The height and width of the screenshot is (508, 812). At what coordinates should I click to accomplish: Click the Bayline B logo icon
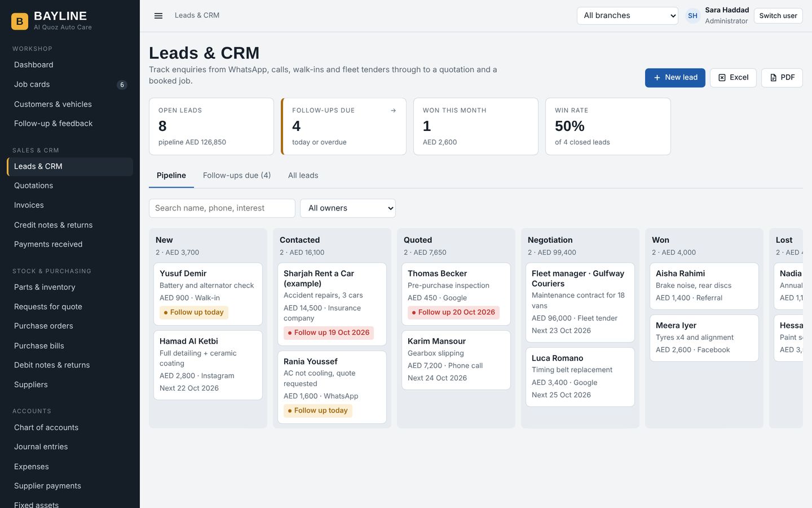(x=20, y=21)
